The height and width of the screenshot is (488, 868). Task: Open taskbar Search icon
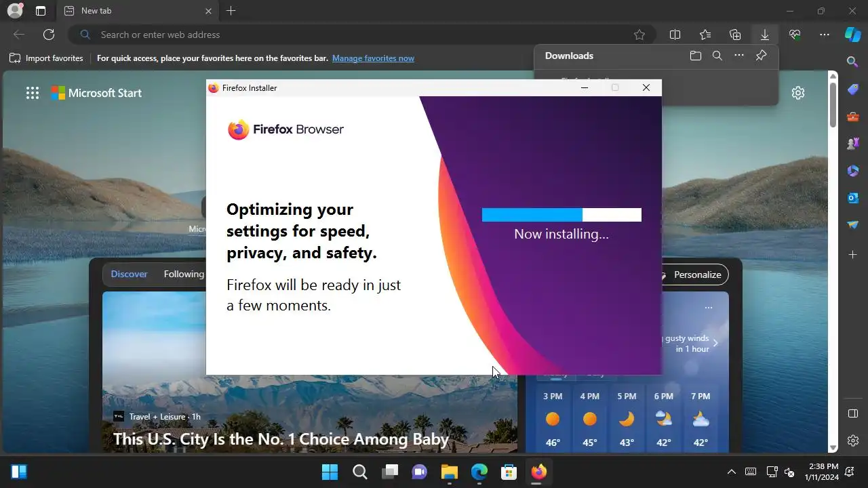(360, 472)
